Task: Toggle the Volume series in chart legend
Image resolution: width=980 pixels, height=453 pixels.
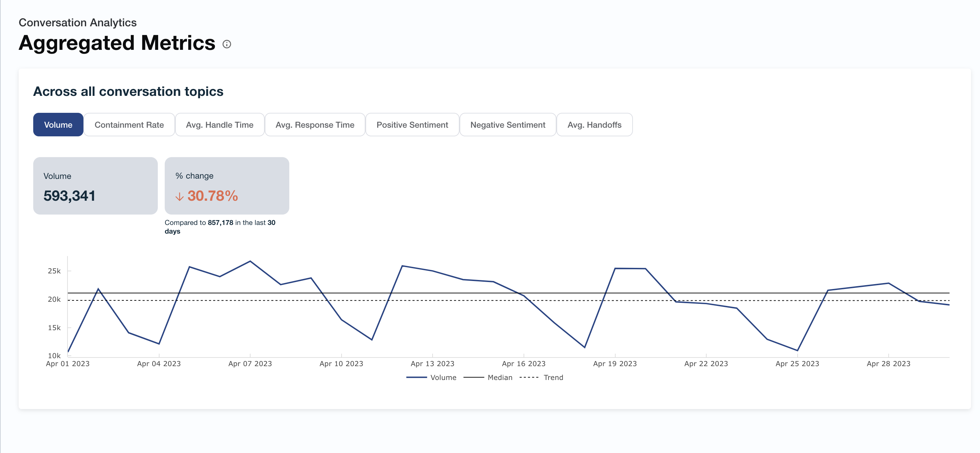Action: pos(443,377)
